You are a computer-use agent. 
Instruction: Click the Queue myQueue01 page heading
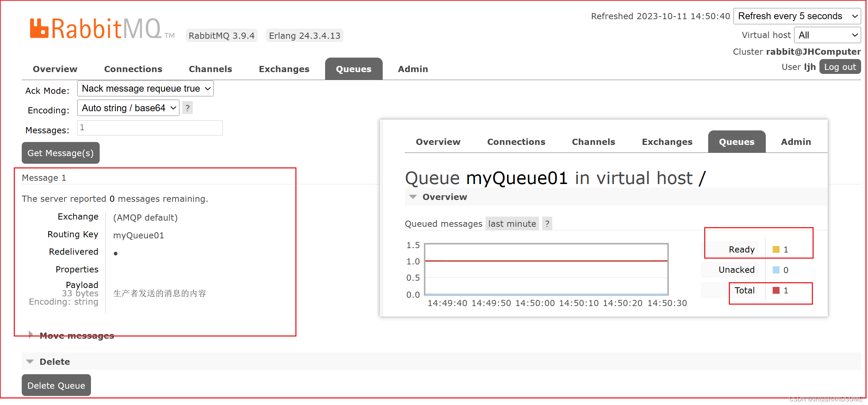tap(555, 178)
